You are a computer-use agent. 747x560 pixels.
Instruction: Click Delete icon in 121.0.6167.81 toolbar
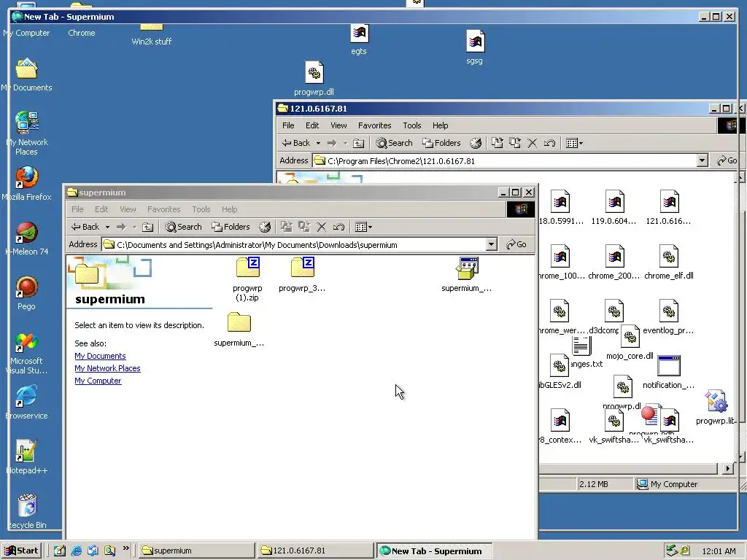pyautogui.click(x=532, y=143)
